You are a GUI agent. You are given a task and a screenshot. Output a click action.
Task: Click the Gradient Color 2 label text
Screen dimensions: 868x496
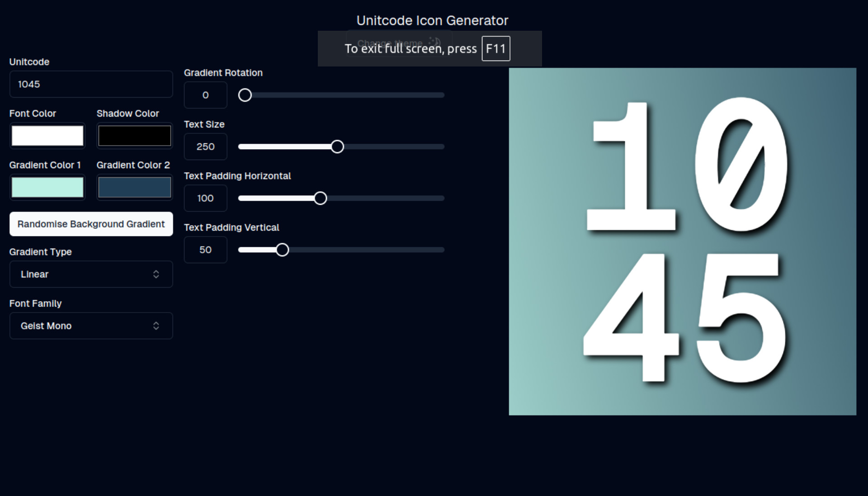point(133,165)
